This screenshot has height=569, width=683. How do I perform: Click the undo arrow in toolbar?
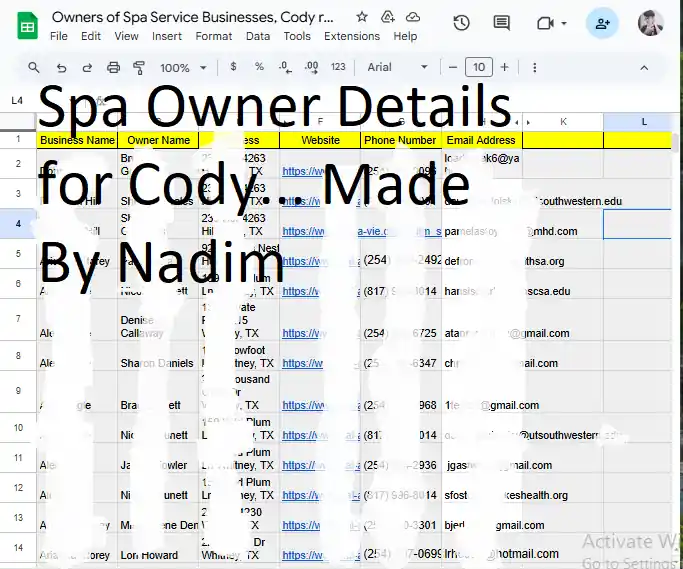click(61, 68)
